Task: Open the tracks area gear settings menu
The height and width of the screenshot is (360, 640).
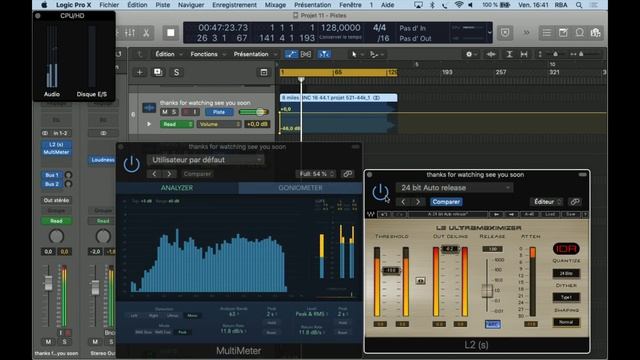Action: coord(471,54)
